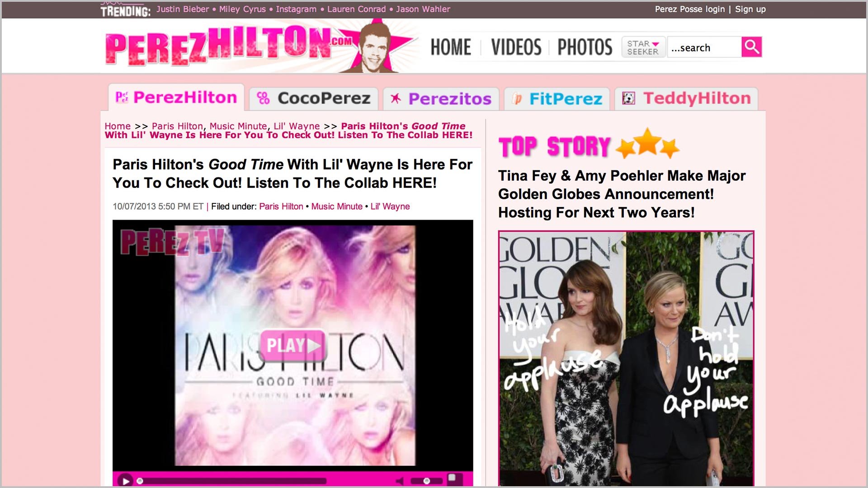Open trending topic Instagram
This screenshot has width=868, height=488.
pyautogui.click(x=296, y=9)
